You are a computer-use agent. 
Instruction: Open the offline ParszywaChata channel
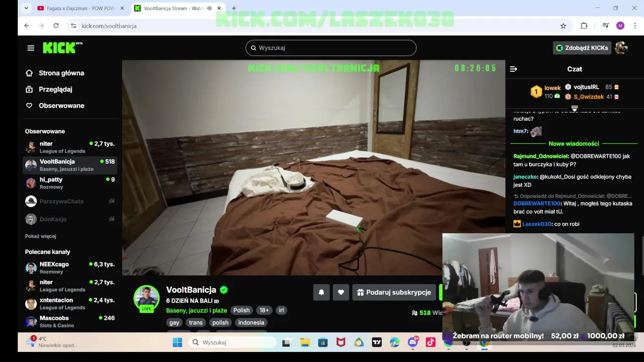click(x=70, y=201)
